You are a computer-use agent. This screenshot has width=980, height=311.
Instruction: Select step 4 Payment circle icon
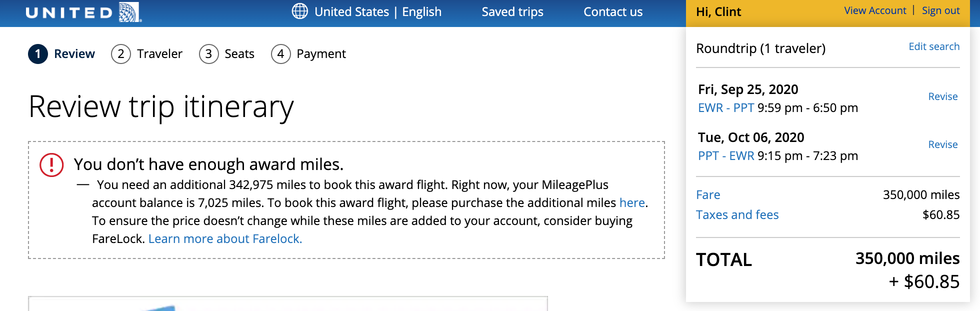pyautogui.click(x=280, y=54)
